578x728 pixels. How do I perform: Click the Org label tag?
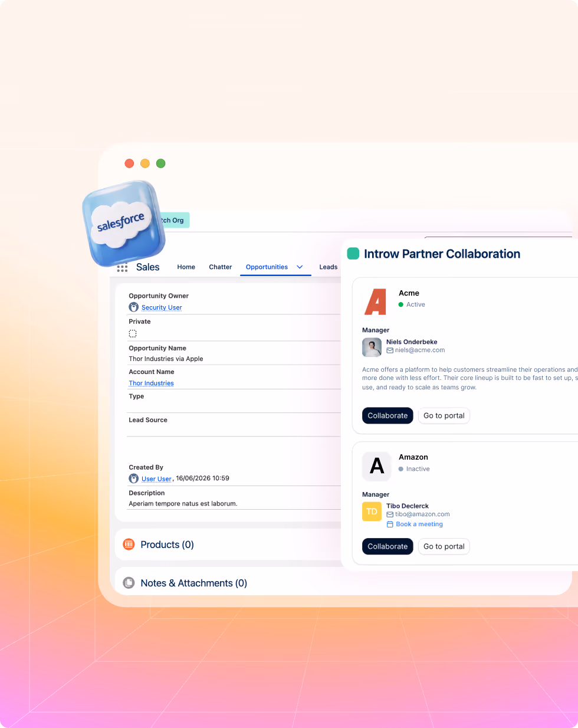tap(174, 221)
